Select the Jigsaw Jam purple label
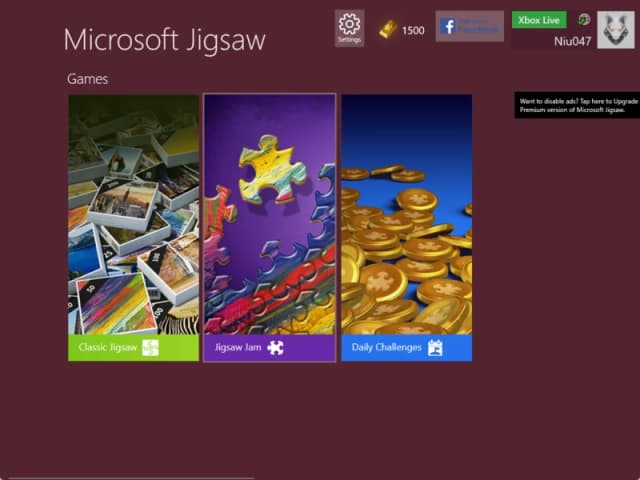The image size is (640, 480). click(269, 348)
